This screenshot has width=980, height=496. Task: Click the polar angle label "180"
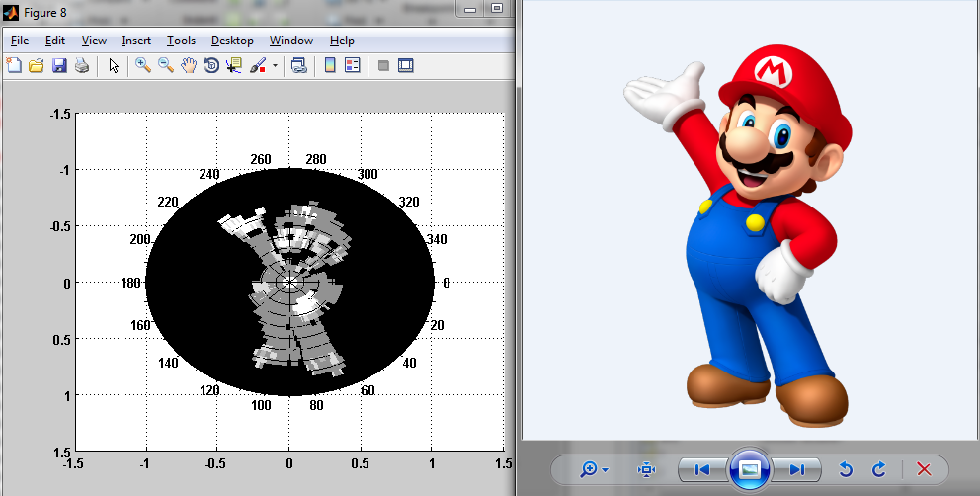(x=130, y=283)
